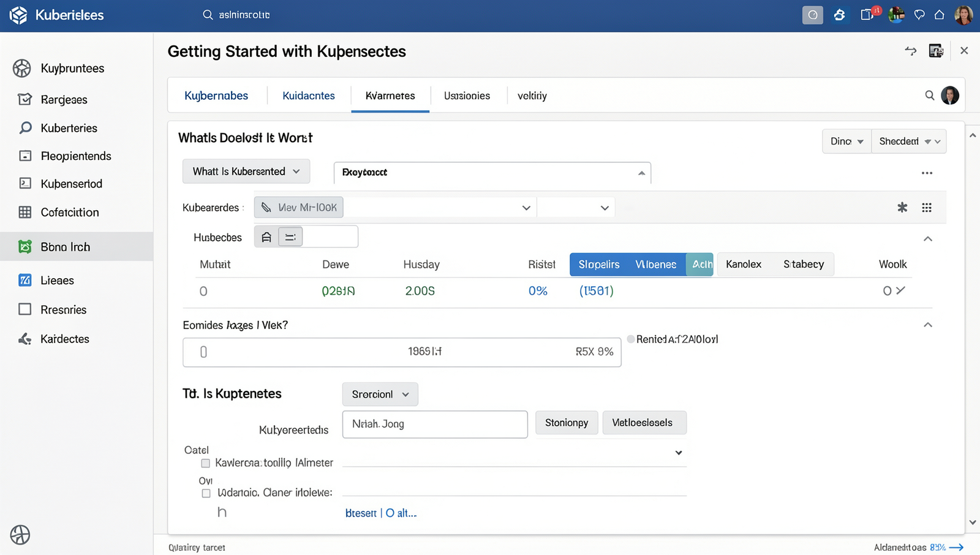Click the asterisk icon in Kubearerdes row
Image resolution: width=980 pixels, height=555 pixels.
[x=902, y=207]
